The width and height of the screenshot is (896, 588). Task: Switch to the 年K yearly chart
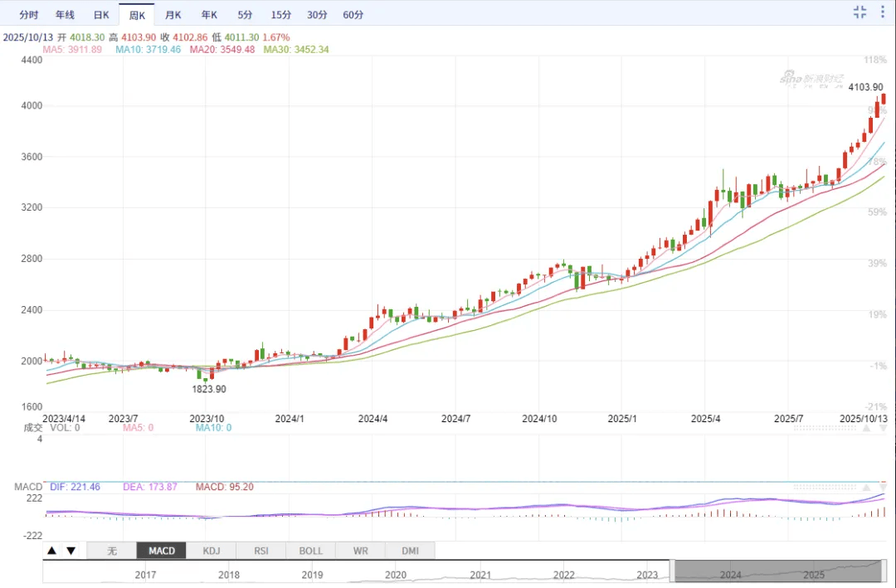point(209,15)
